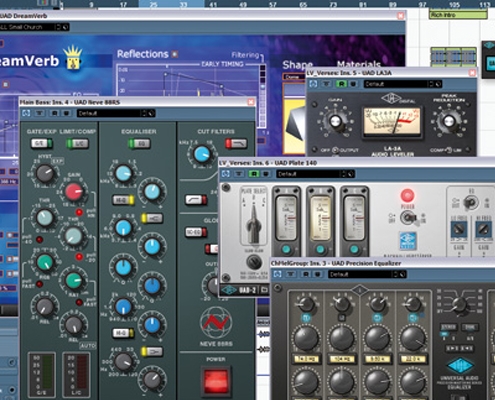
Task: Click bar 73 on the timeline ruler
Action: point(333,4)
